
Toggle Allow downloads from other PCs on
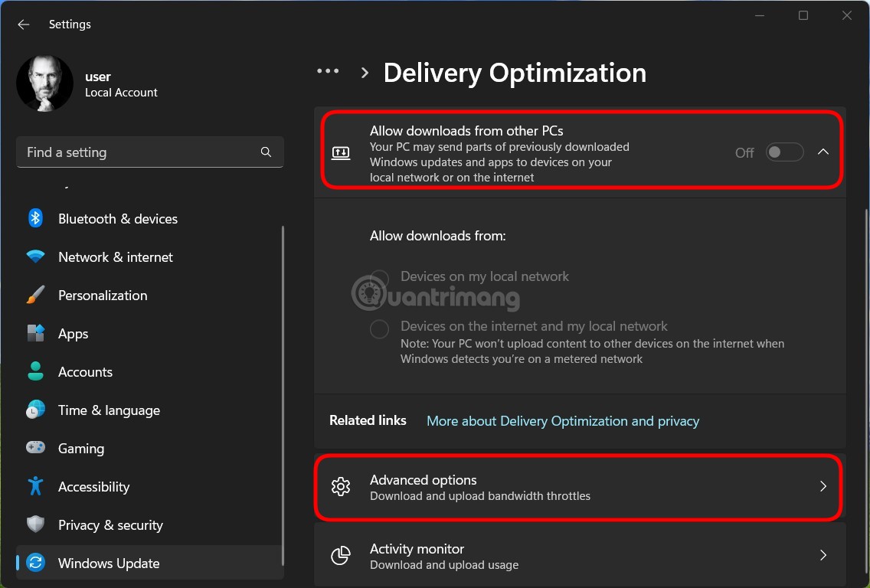coord(784,152)
